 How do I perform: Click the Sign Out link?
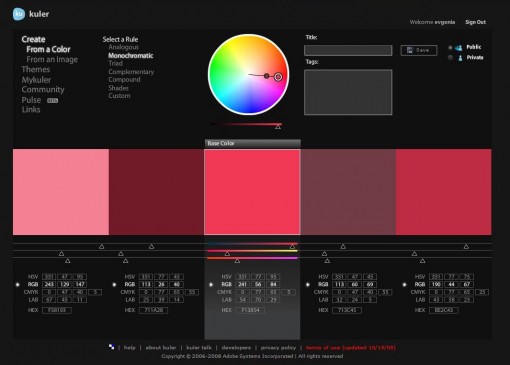tap(475, 22)
